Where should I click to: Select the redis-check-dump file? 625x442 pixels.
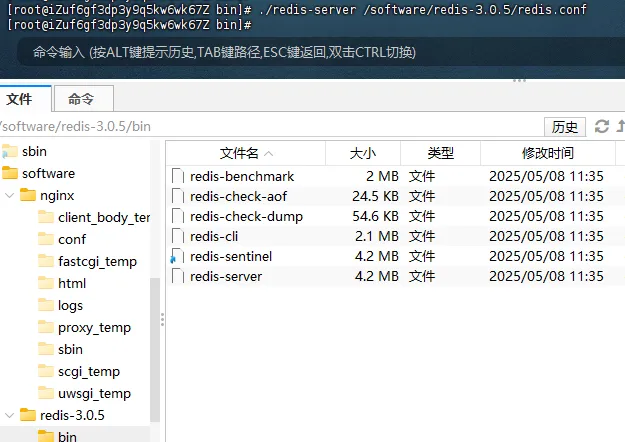point(246,216)
